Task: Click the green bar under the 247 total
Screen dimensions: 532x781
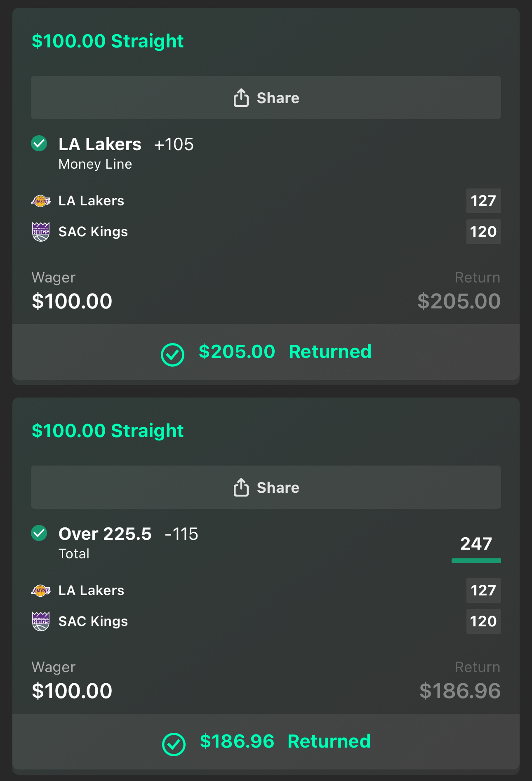Action: click(x=476, y=561)
